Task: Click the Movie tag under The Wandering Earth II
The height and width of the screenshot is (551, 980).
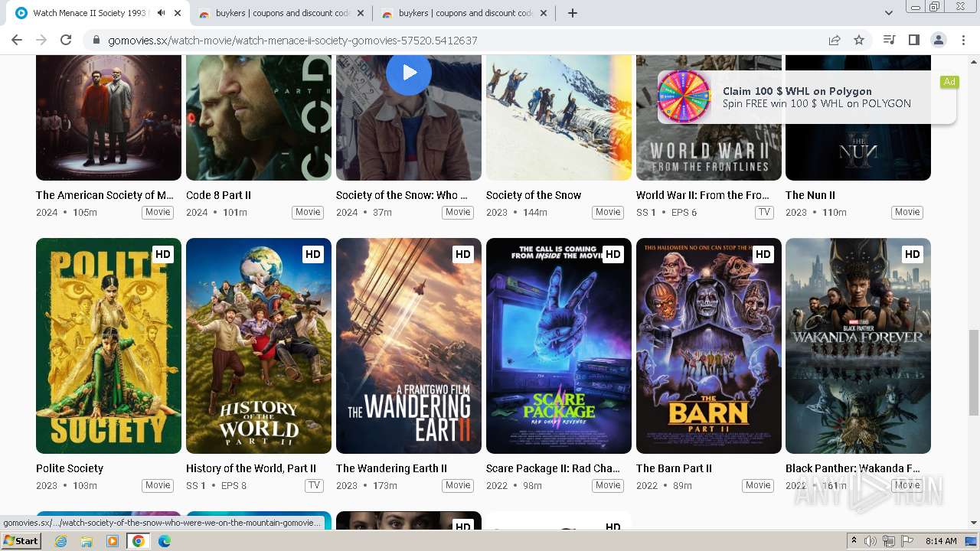Action: pos(458,485)
